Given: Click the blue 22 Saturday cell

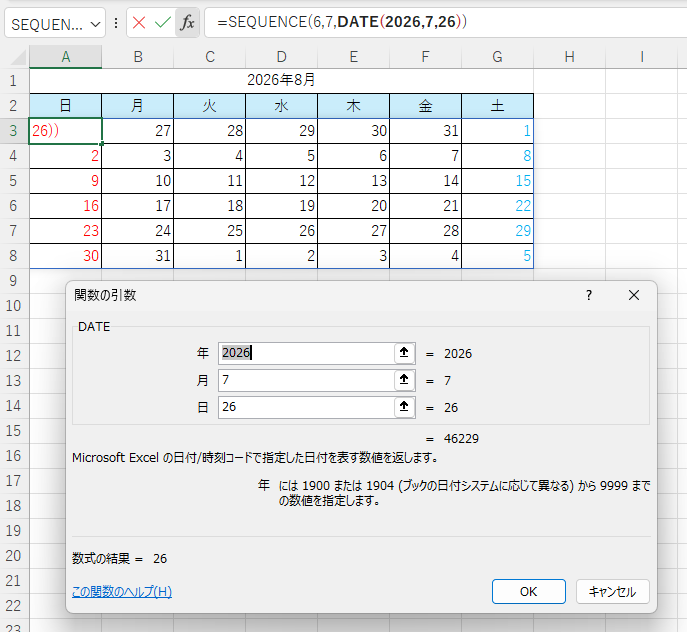Looking at the screenshot, I should (497, 206).
